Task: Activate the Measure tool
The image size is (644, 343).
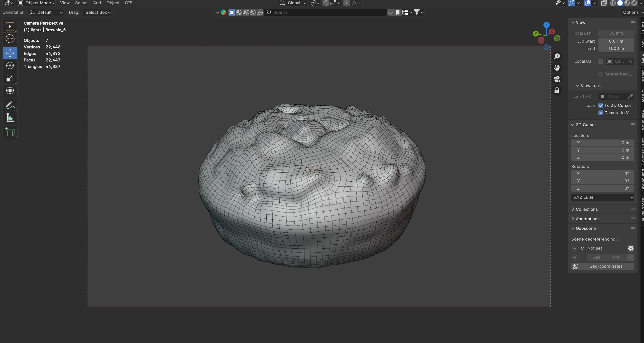Action: (10, 118)
